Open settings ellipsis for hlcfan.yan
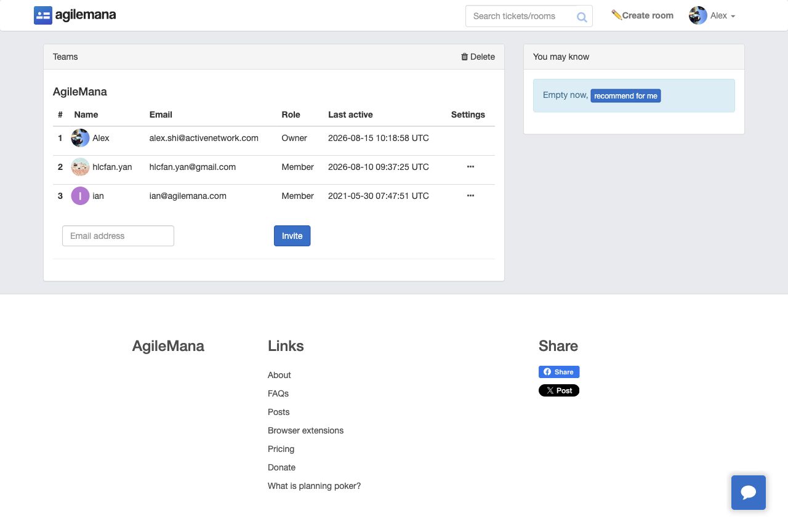The height and width of the screenshot is (532, 788). pyautogui.click(x=471, y=167)
